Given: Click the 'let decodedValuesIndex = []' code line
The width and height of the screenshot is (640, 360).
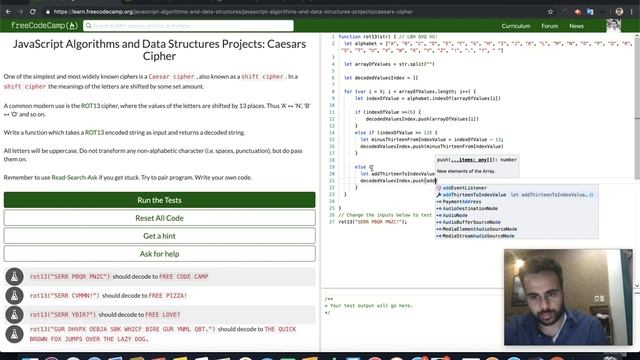Looking at the screenshot, I should click(381, 78).
